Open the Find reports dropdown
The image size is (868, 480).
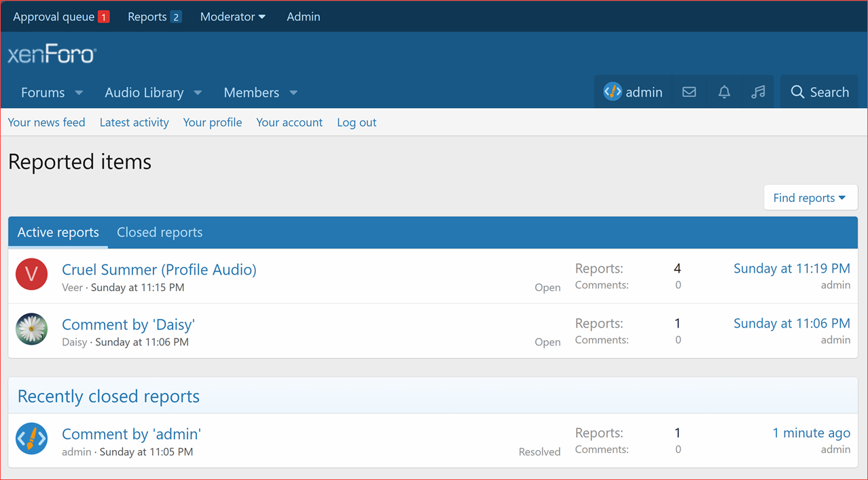[x=810, y=197]
